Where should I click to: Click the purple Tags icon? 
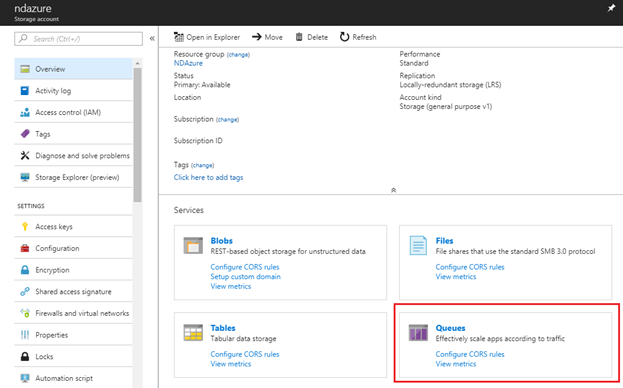pyautogui.click(x=25, y=134)
